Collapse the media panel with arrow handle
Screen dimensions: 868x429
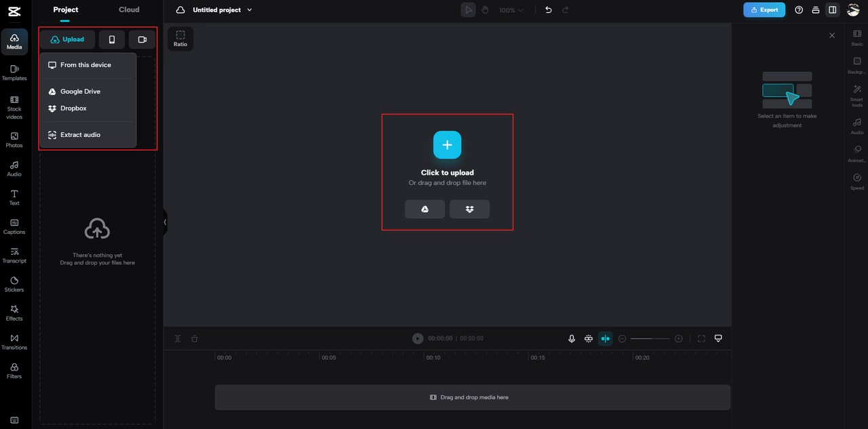point(165,222)
